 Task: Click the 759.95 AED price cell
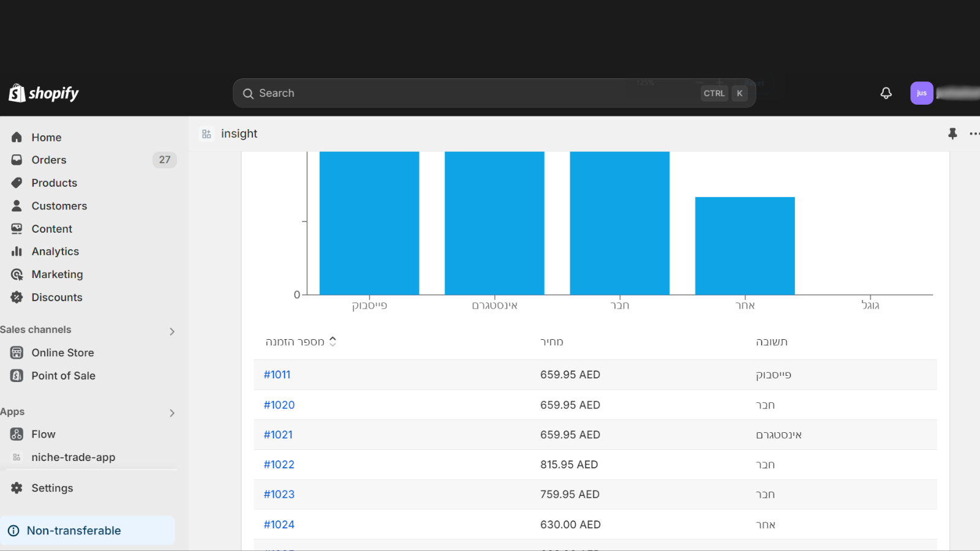pos(570,494)
